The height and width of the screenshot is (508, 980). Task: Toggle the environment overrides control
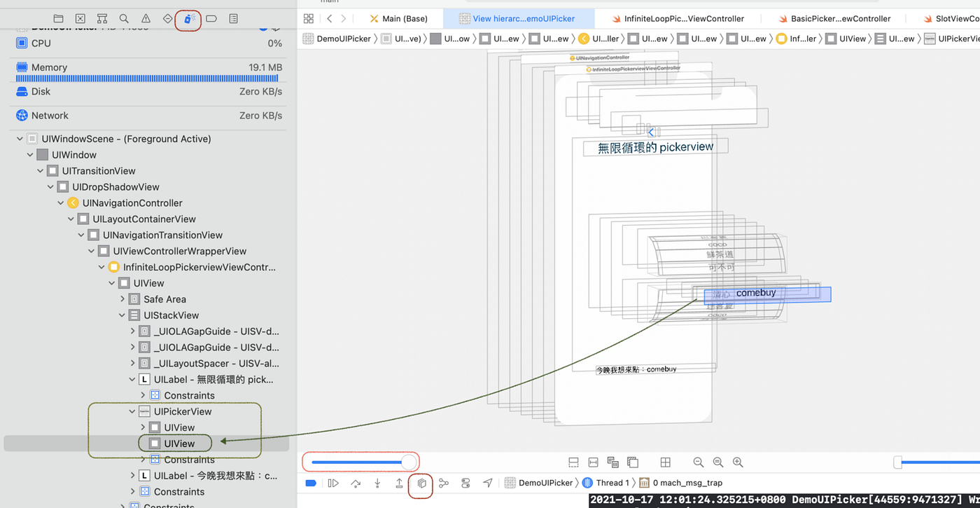tap(465, 483)
